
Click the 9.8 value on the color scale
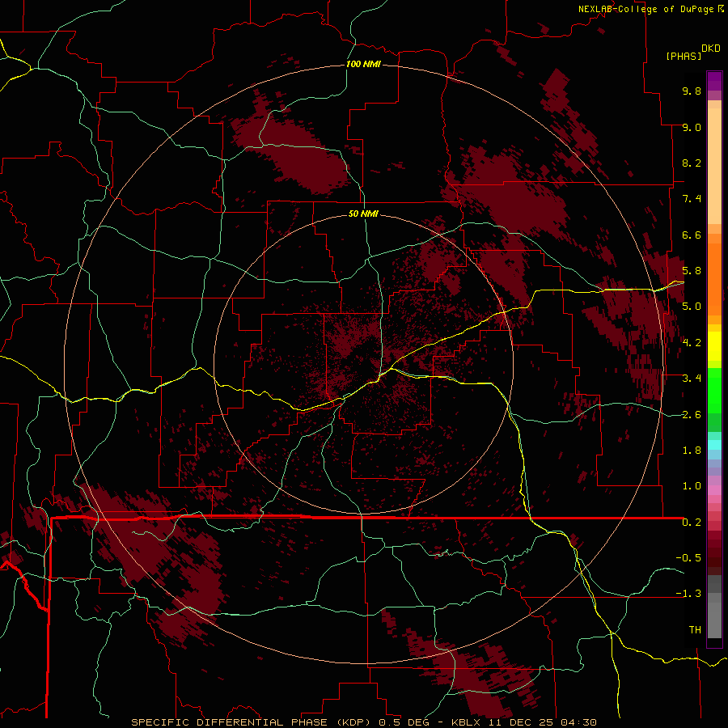click(692, 91)
